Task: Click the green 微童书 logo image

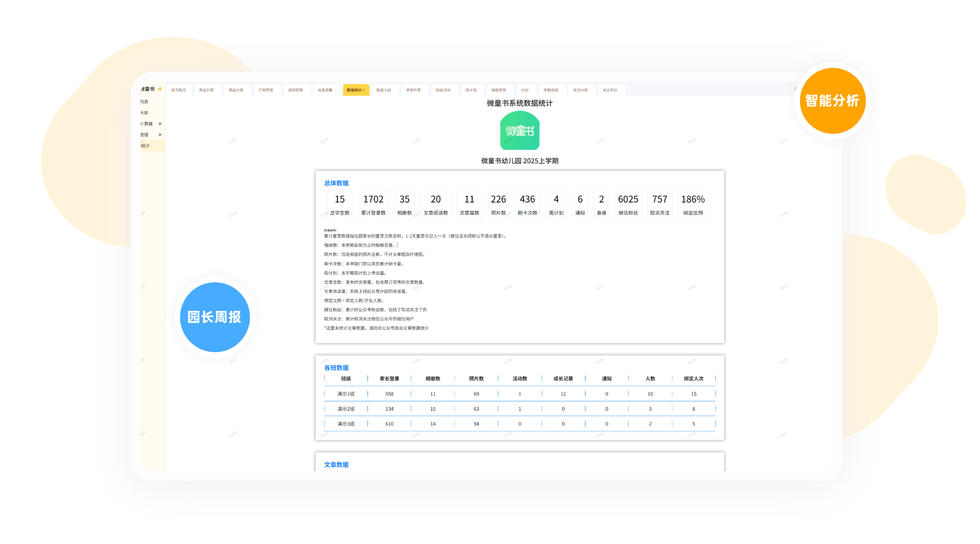Action: click(520, 130)
